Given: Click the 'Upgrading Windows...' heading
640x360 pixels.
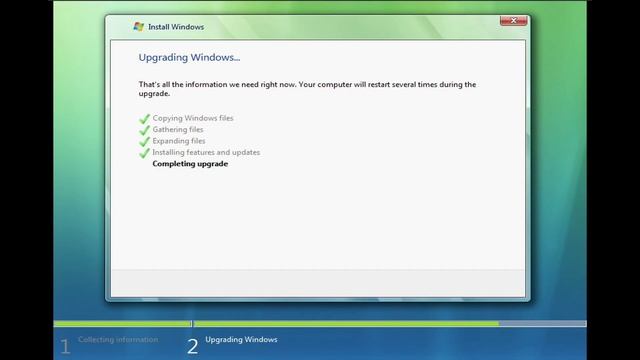Looking at the screenshot, I should (189, 58).
